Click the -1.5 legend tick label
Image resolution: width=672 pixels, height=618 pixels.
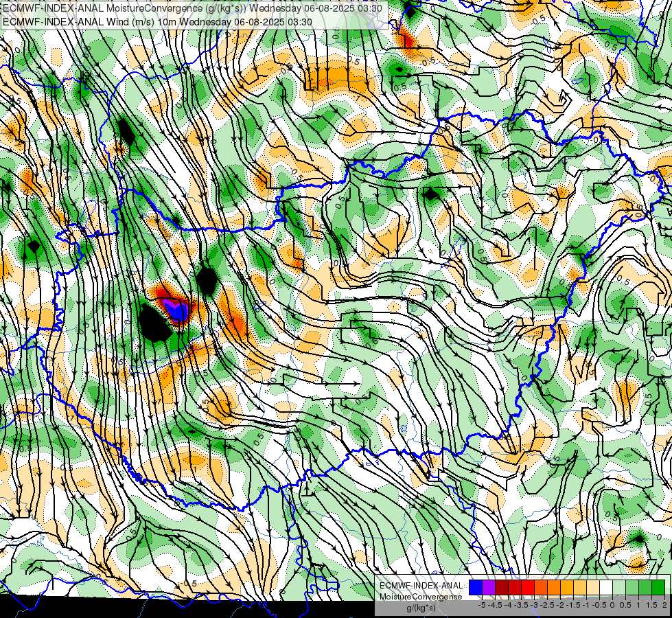coord(573,605)
